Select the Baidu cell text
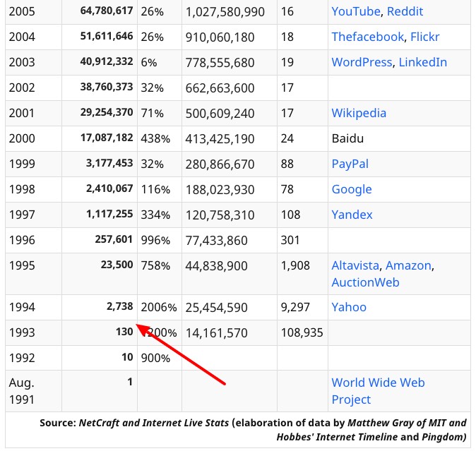476x451 pixels. 347,138
